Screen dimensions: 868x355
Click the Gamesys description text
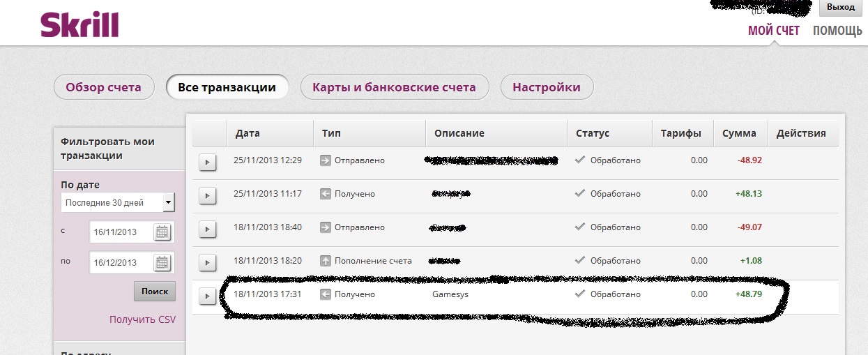tap(450, 294)
